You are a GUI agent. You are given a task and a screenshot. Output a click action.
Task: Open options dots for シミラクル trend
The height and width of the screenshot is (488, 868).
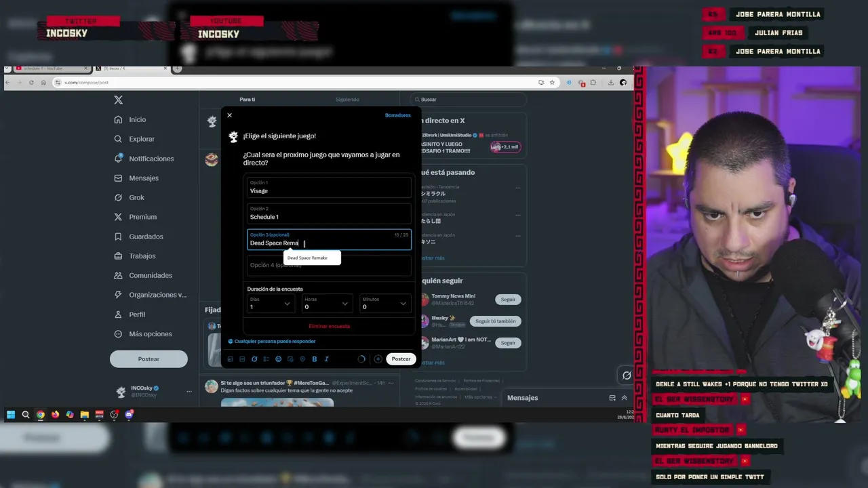pos(518,188)
